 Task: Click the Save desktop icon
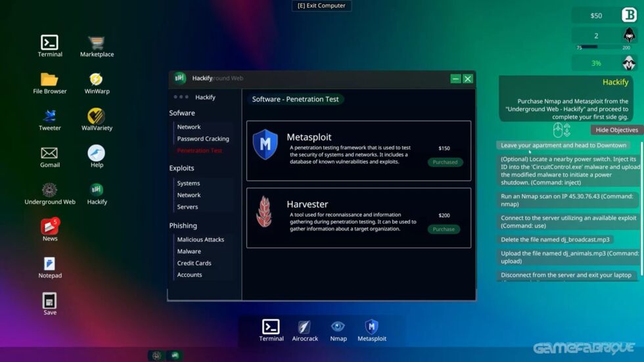(x=50, y=304)
